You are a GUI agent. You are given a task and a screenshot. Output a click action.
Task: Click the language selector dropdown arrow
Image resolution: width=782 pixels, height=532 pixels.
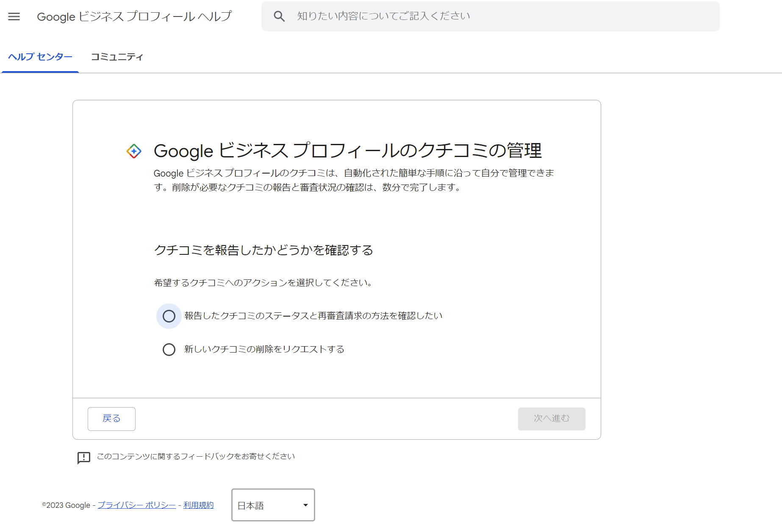305,505
